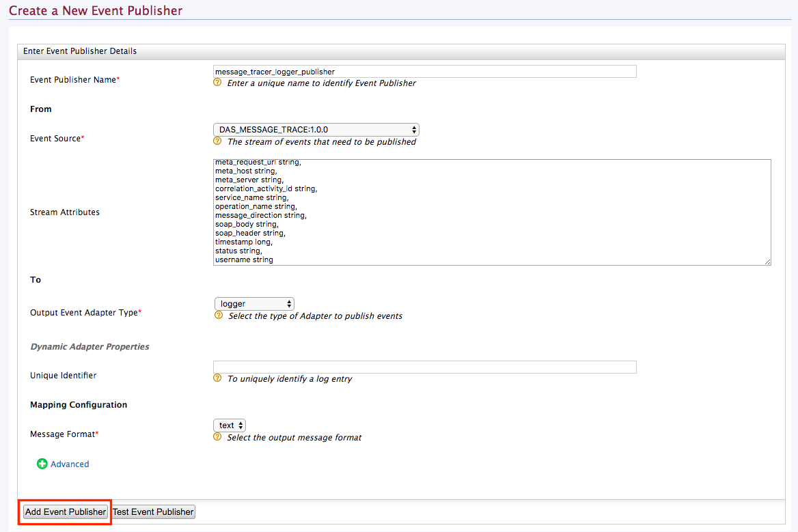Click 'The stream of events' hint text
This screenshot has width=798, height=532.
[322, 142]
